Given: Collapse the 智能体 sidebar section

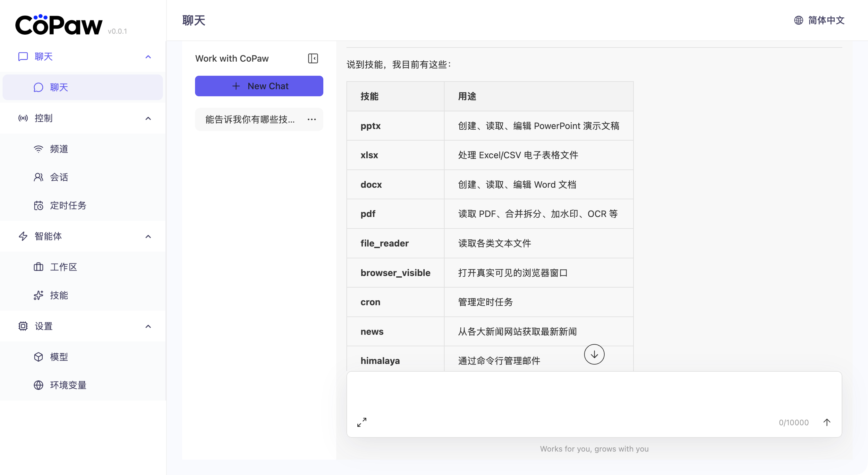Looking at the screenshot, I should [x=148, y=236].
